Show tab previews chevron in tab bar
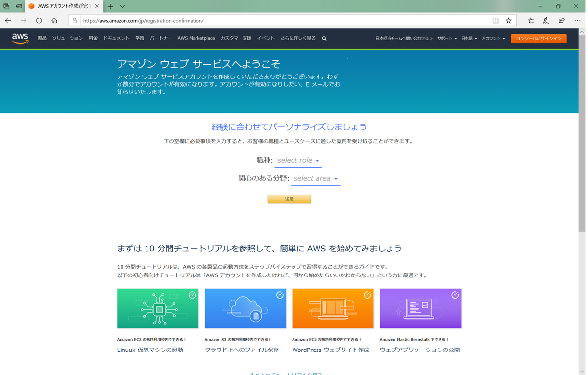 [122, 6]
